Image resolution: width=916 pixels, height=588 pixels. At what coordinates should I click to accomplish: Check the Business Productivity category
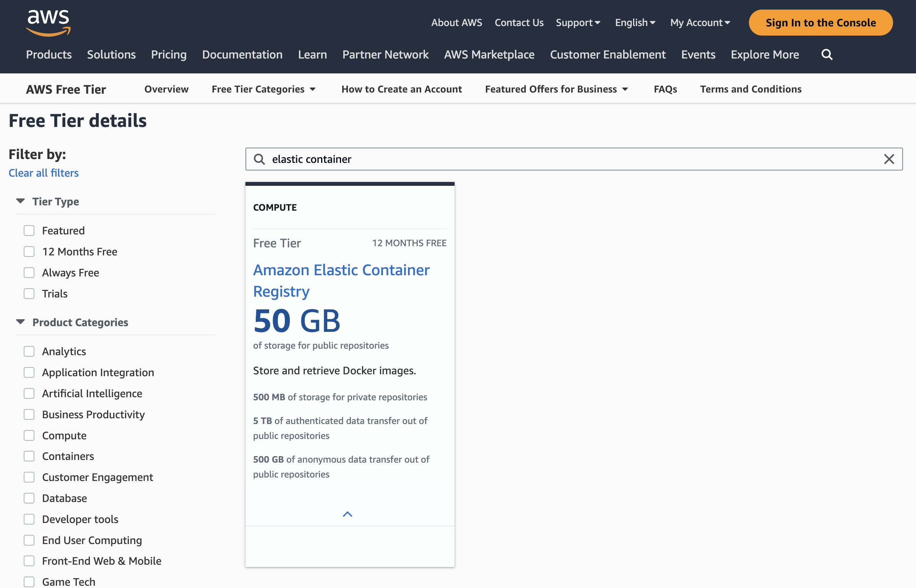coord(29,414)
